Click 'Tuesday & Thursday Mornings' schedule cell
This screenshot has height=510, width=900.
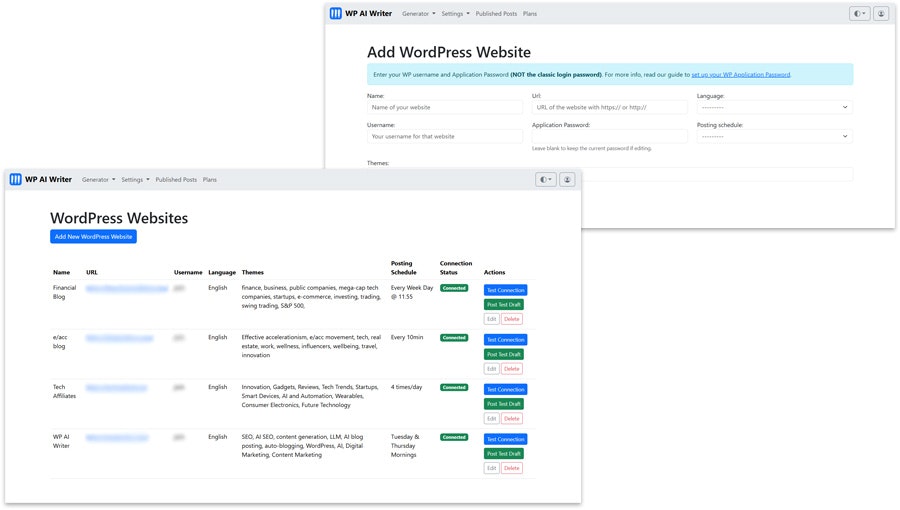(405, 446)
